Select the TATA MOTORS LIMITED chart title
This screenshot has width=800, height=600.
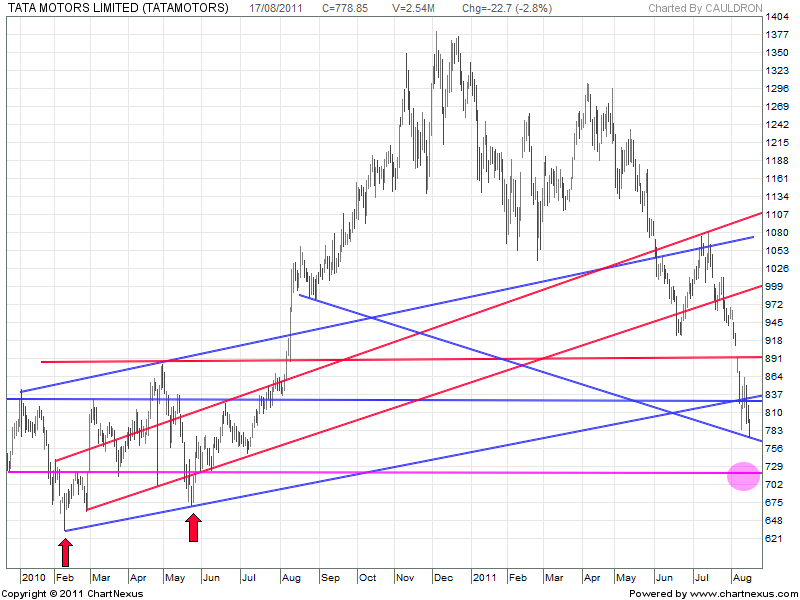[x=117, y=8]
